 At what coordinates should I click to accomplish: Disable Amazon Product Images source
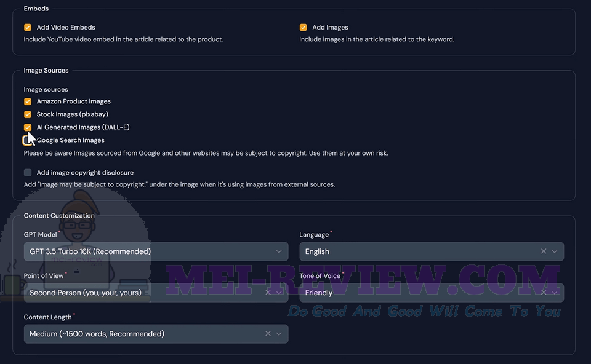pyautogui.click(x=28, y=101)
